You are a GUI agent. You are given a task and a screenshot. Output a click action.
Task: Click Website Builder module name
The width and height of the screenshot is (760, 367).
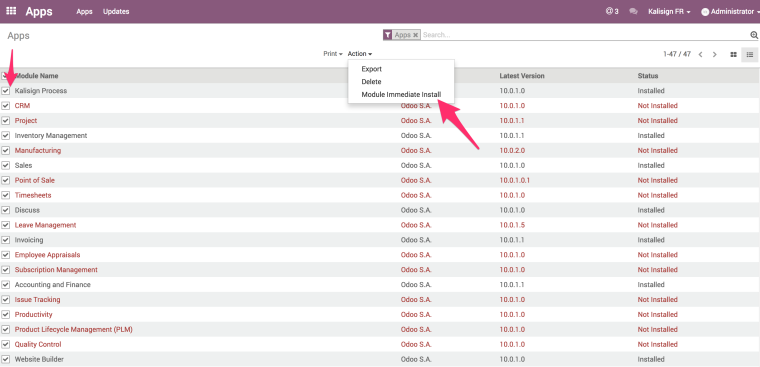point(39,360)
